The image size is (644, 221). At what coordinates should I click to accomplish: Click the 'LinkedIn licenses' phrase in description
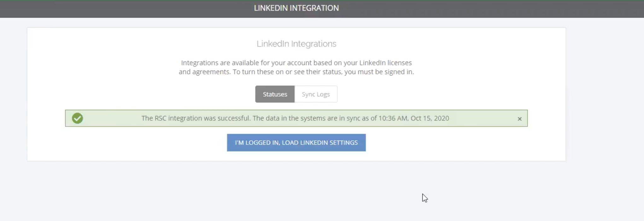pos(385,63)
